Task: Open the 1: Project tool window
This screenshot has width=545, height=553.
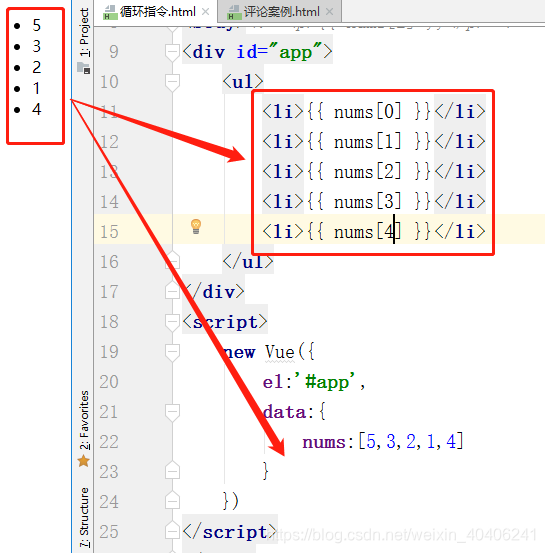Action: click(x=84, y=32)
